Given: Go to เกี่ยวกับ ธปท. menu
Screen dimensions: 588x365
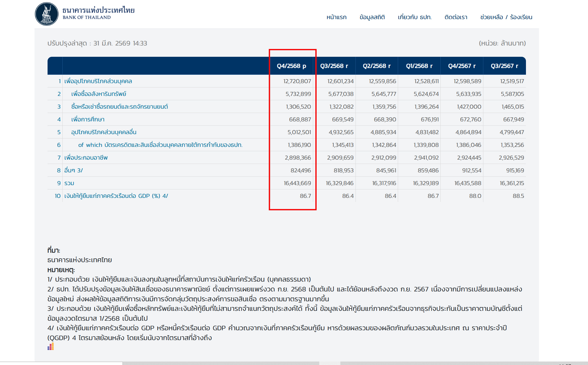Looking at the screenshot, I should 415,17.
